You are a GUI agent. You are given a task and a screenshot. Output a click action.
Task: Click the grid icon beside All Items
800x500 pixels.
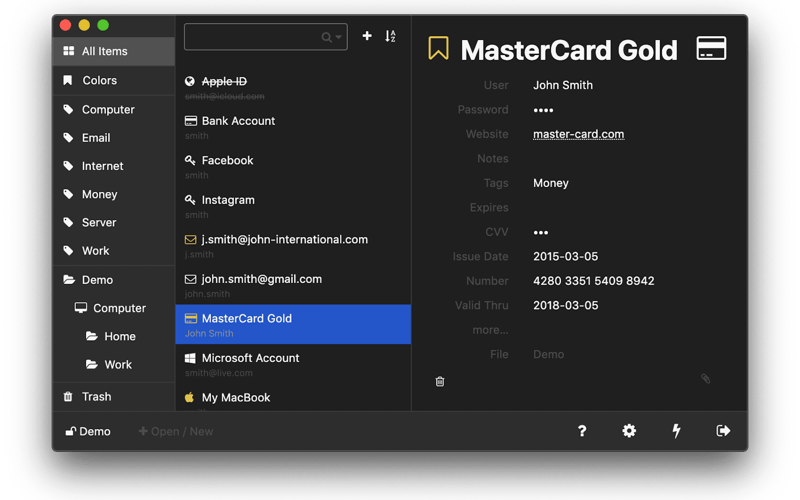tap(68, 51)
